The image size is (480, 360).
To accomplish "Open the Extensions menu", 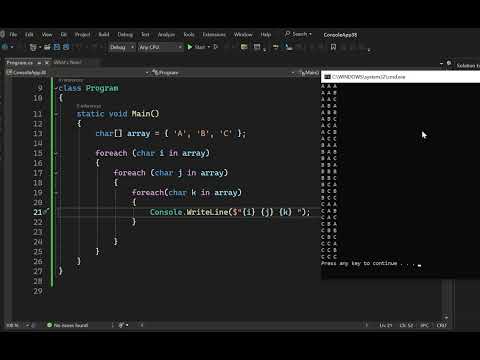I will pos(214,34).
